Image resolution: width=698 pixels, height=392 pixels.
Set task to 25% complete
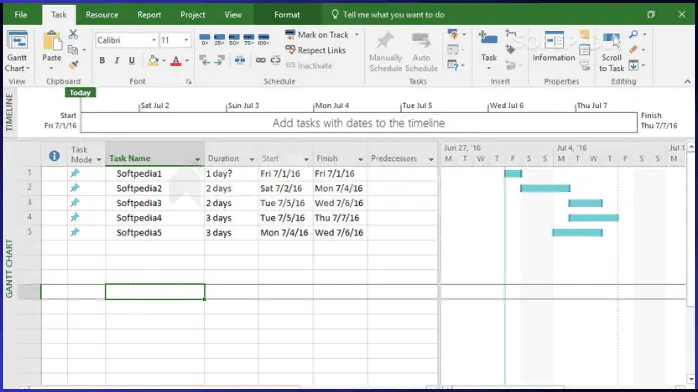pos(219,39)
